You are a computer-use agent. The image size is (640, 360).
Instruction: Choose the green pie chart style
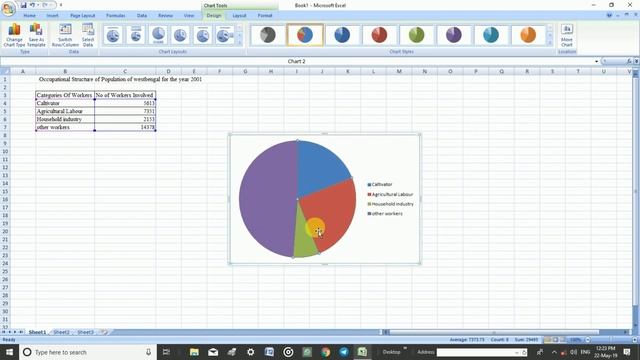pyautogui.click(x=416, y=35)
